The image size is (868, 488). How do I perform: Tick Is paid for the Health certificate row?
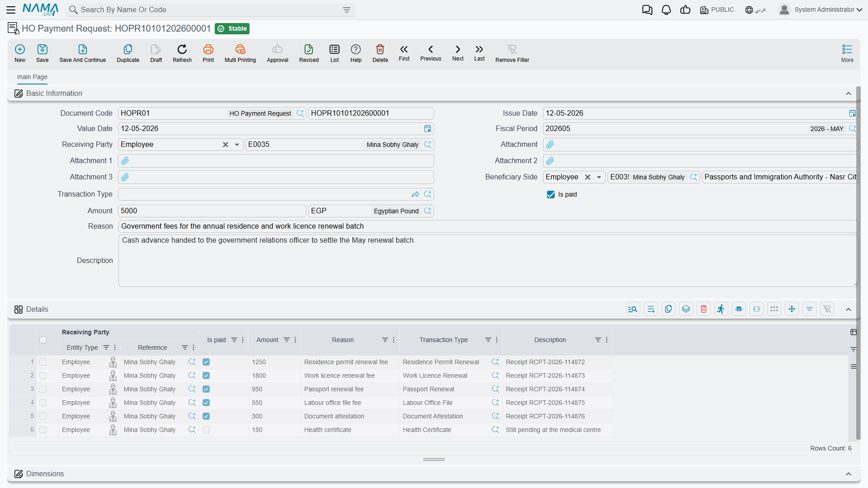point(206,430)
